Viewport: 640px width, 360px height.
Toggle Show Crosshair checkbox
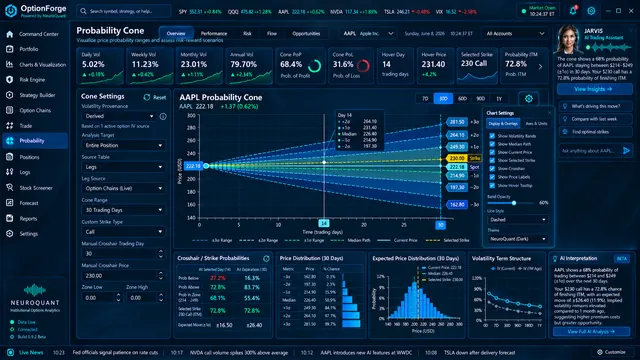click(x=492, y=169)
